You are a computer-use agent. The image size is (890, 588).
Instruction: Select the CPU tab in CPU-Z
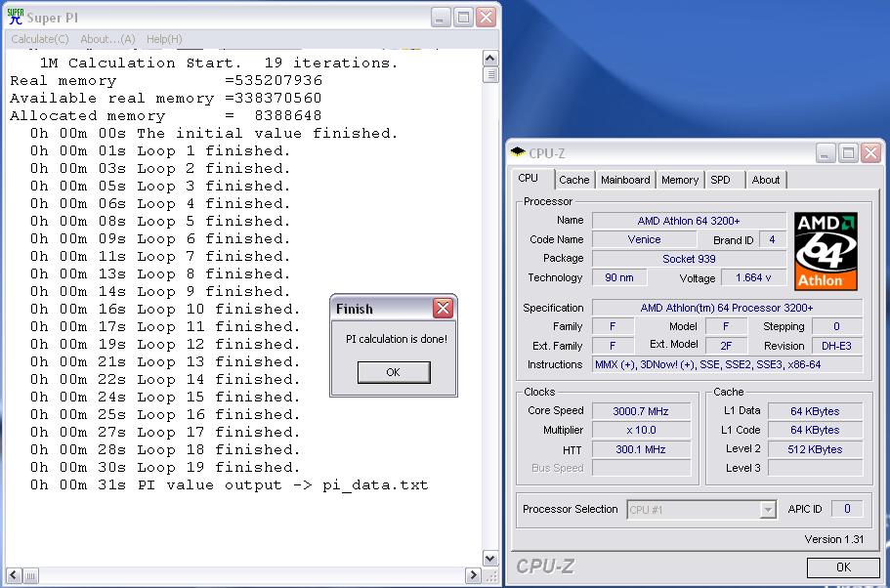528,178
